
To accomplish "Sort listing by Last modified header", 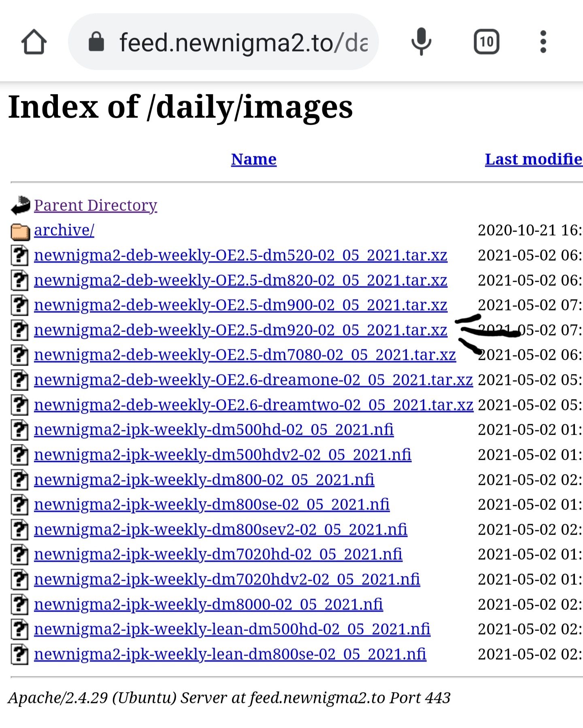I will [x=533, y=159].
